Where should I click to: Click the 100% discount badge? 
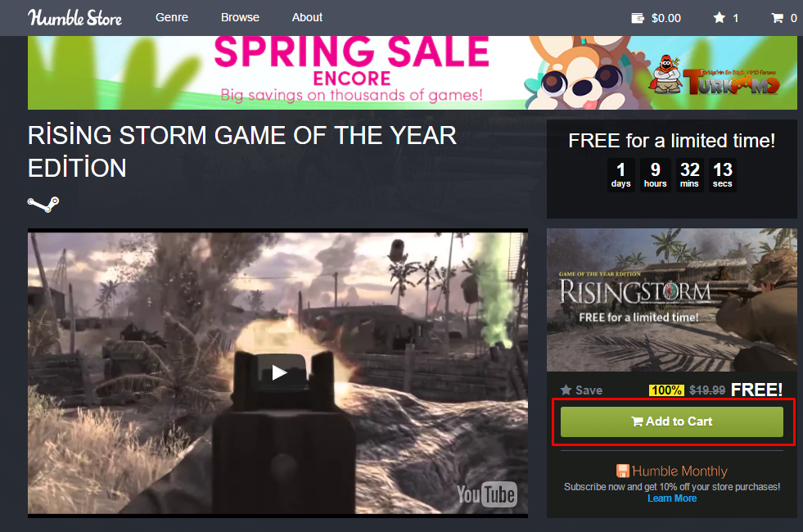click(x=665, y=390)
